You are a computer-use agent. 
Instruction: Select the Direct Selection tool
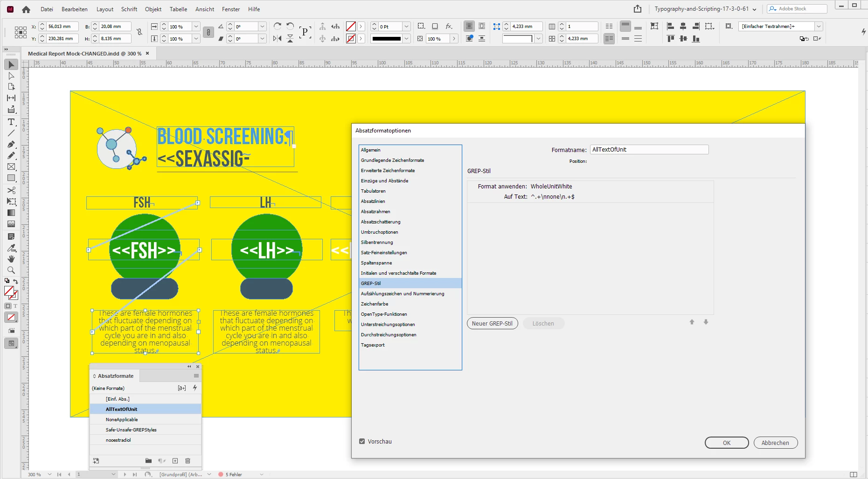pyautogui.click(x=11, y=76)
